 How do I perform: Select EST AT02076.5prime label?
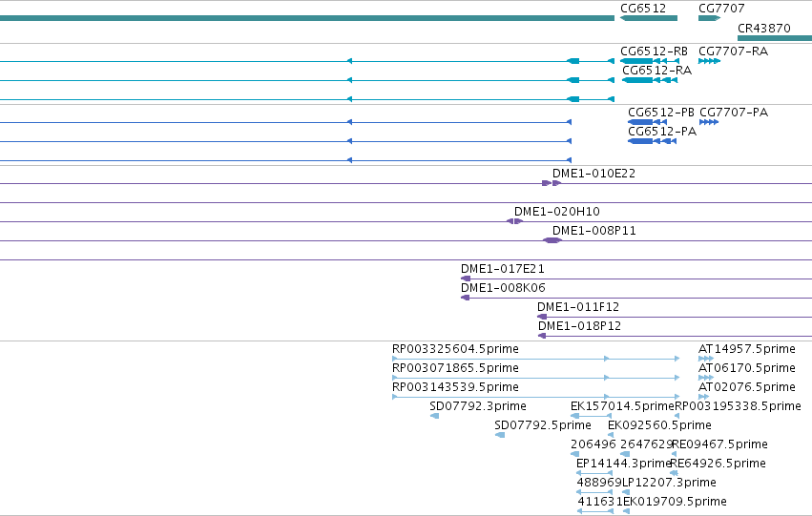tap(747, 387)
